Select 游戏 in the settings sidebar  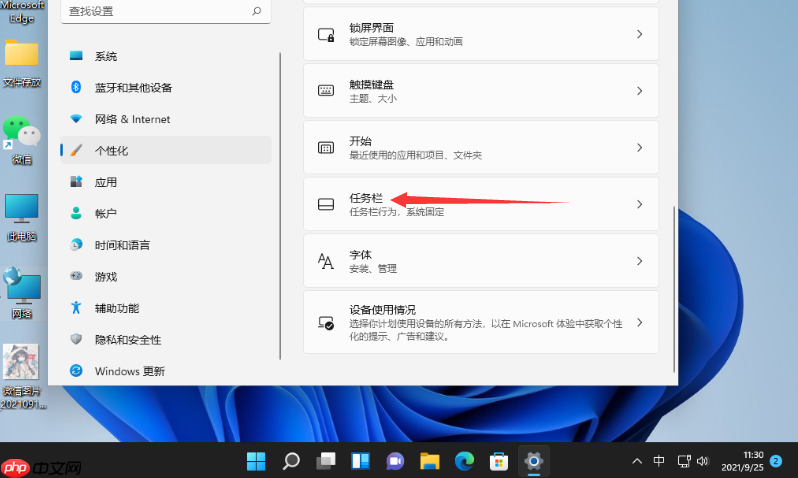[165, 276]
